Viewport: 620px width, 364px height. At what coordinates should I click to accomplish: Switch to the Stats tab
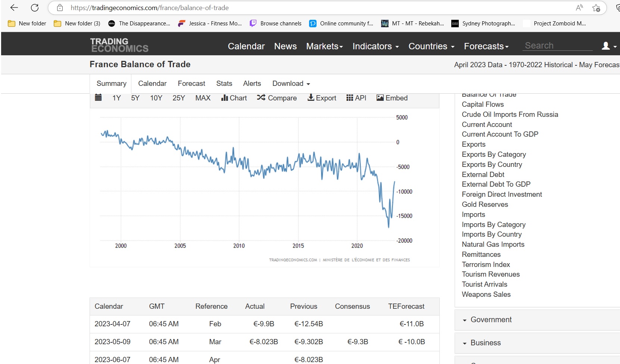pos(224,83)
